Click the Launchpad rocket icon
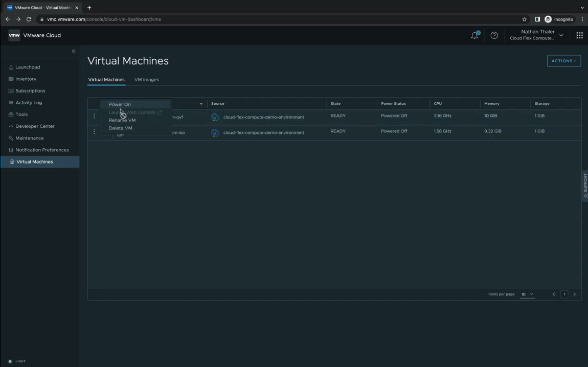Viewport: 588px width, 367px height. coord(11,67)
